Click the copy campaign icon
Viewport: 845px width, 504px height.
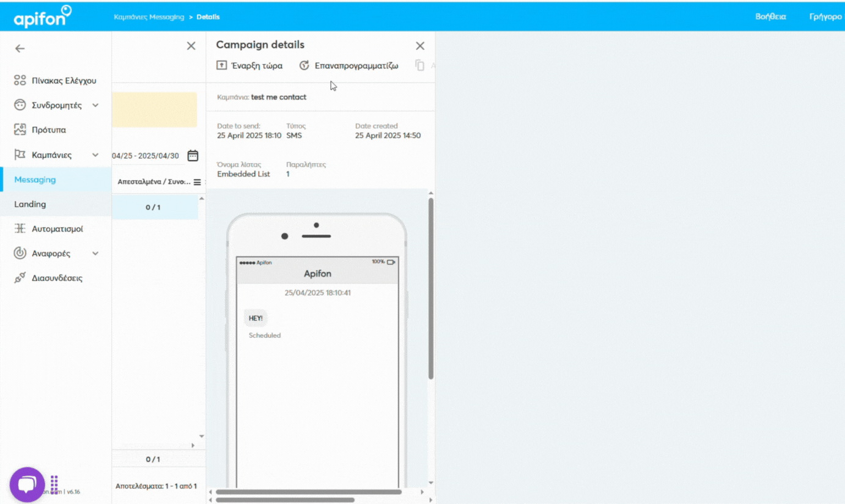coord(419,65)
